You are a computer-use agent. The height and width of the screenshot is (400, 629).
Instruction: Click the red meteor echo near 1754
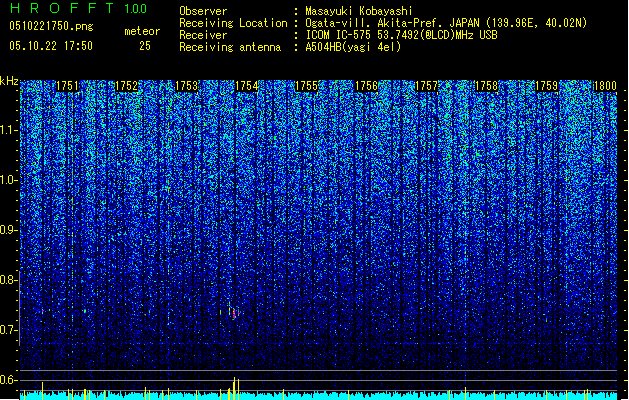[x=234, y=313]
